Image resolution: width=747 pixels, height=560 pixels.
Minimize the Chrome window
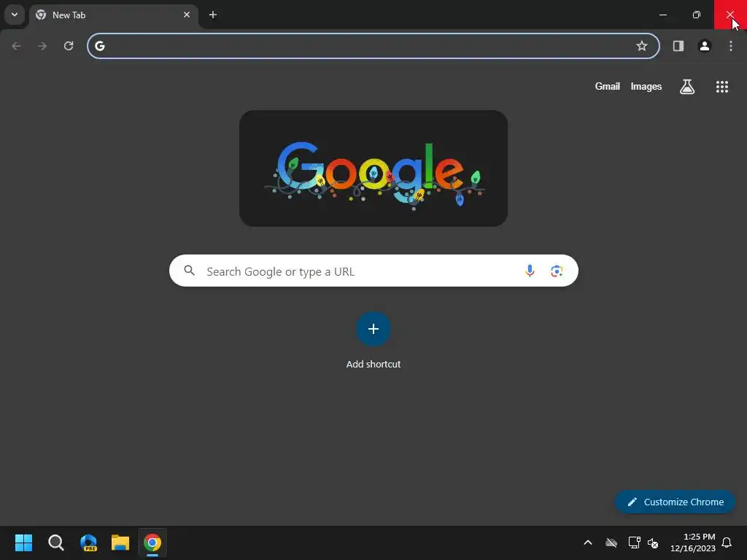pyautogui.click(x=662, y=15)
